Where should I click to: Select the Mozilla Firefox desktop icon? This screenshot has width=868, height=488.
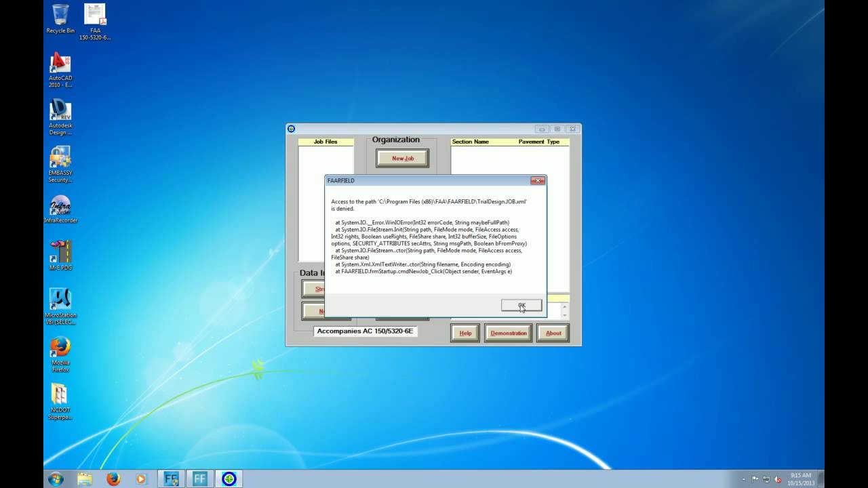coord(60,355)
